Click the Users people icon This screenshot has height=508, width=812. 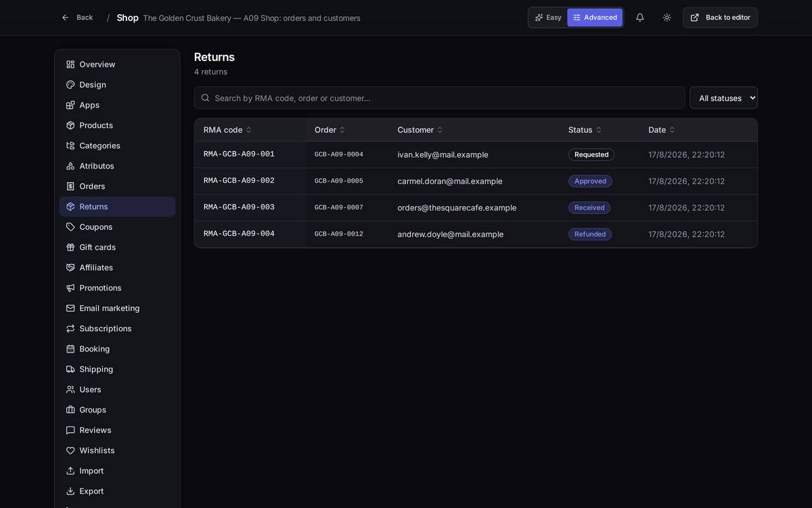(70, 389)
